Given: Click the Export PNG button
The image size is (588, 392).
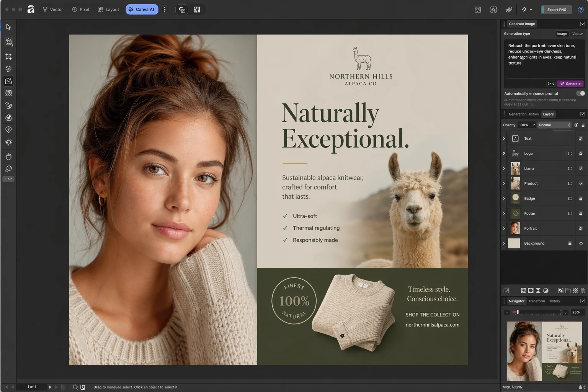Looking at the screenshot, I should click(x=556, y=10).
